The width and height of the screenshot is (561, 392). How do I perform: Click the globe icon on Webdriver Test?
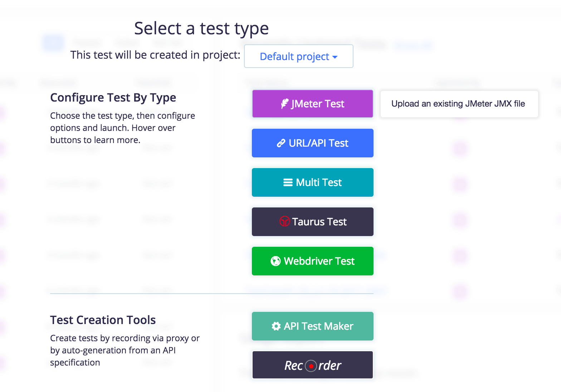point(275,261)
